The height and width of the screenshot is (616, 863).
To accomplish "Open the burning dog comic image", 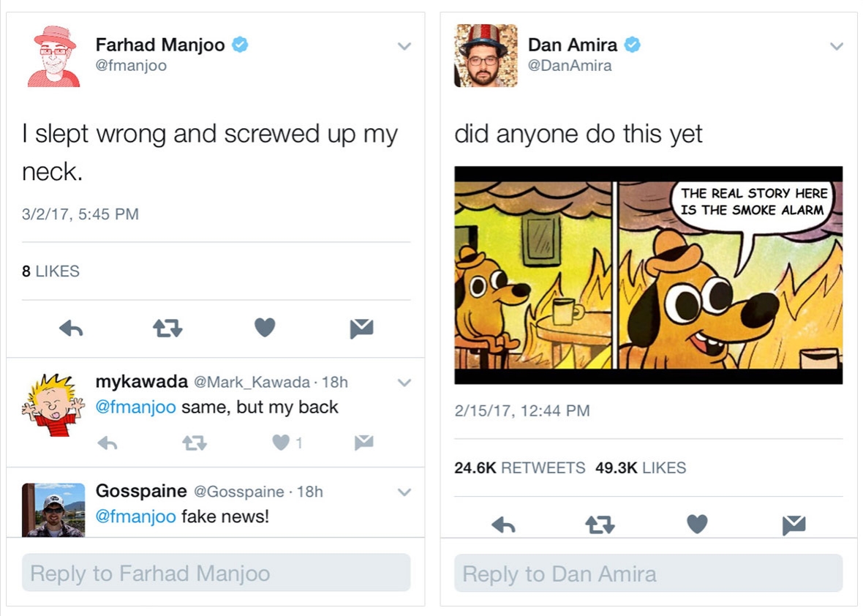I will (648, 275).
